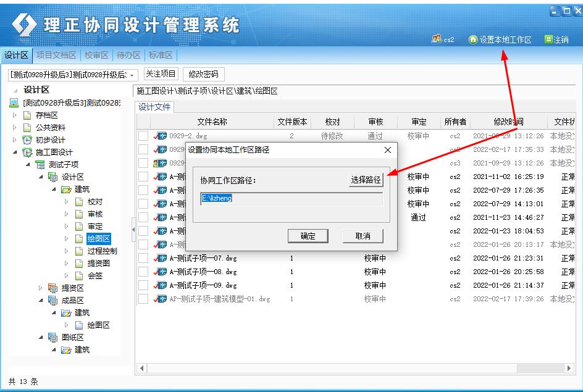
Task: Click the horizontal scrollbar right arrow
Action: (569, 368)
